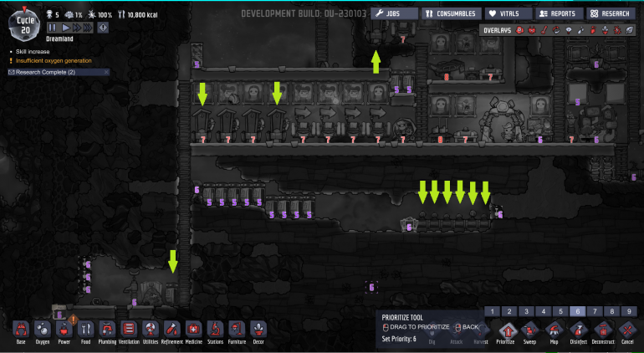Set priority level to 2
This screenshot has width=644, height=353.
tap(509, 311)
